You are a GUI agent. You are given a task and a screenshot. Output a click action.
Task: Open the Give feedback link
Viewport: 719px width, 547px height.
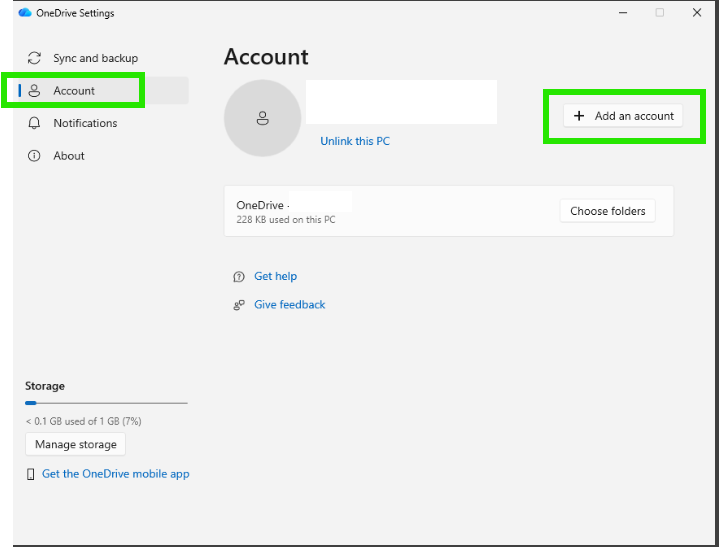click(x=290, y=305)
